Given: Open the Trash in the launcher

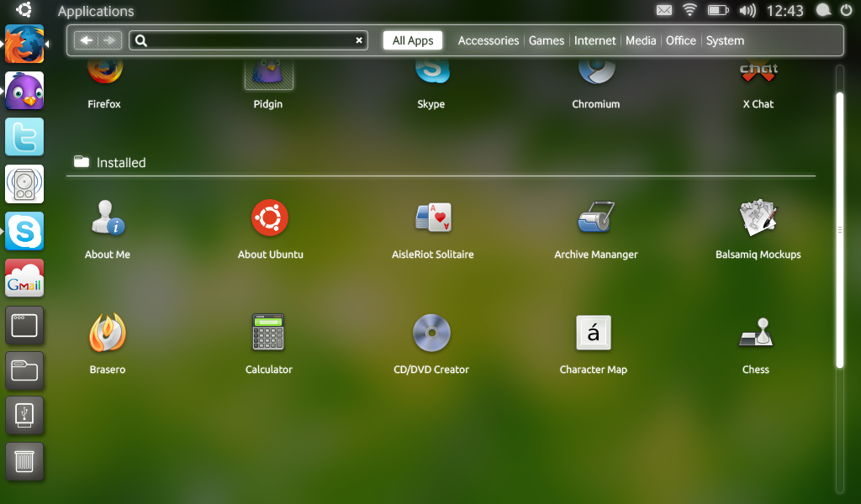Looking at the screenshot, I should tap(24, 461).
